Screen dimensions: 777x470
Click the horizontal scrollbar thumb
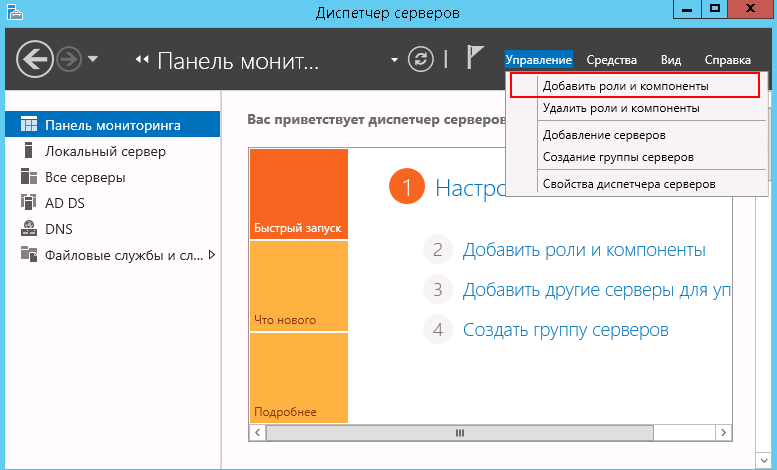460,433
